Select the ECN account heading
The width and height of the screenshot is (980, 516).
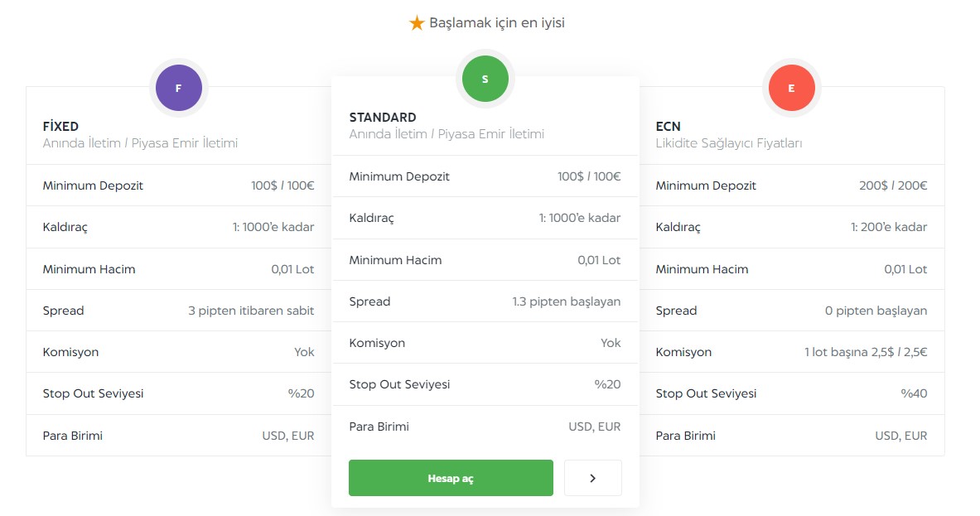tap(669, 126)
